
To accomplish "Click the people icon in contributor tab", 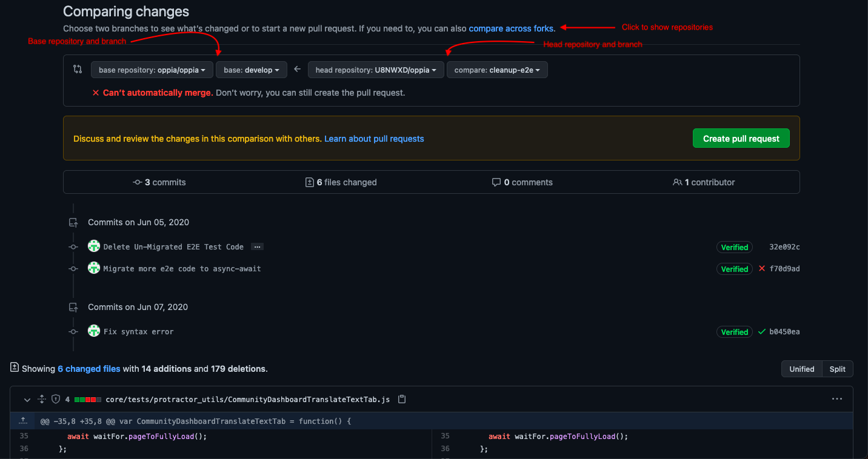I will click(x=677, y=182).
